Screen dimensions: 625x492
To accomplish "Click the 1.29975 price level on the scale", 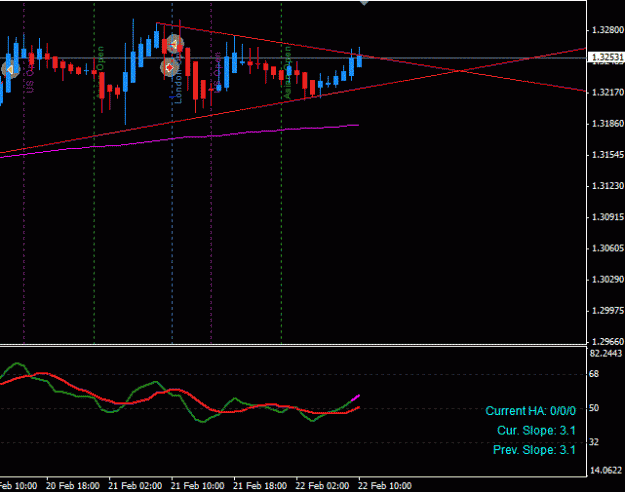I will pos(608,311).
